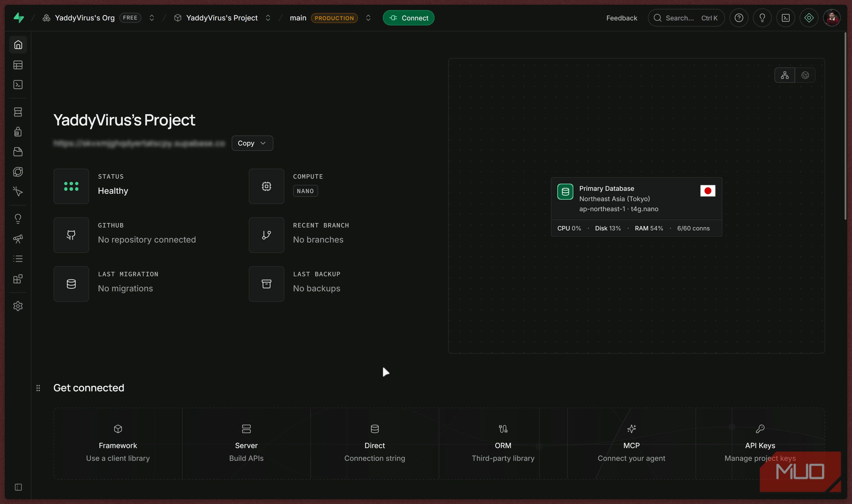Click the "Disk 13%" stat
Screen dimensions: 852x504
point(608,228)
